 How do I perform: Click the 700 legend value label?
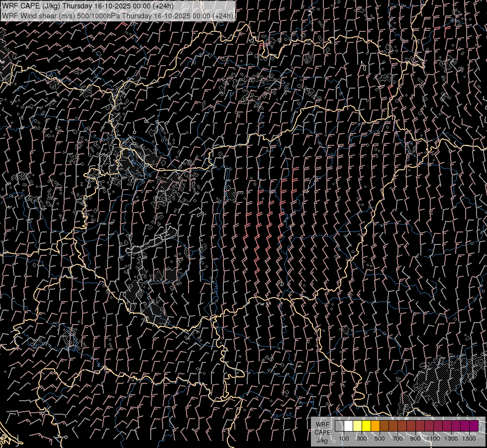(397, 439)
